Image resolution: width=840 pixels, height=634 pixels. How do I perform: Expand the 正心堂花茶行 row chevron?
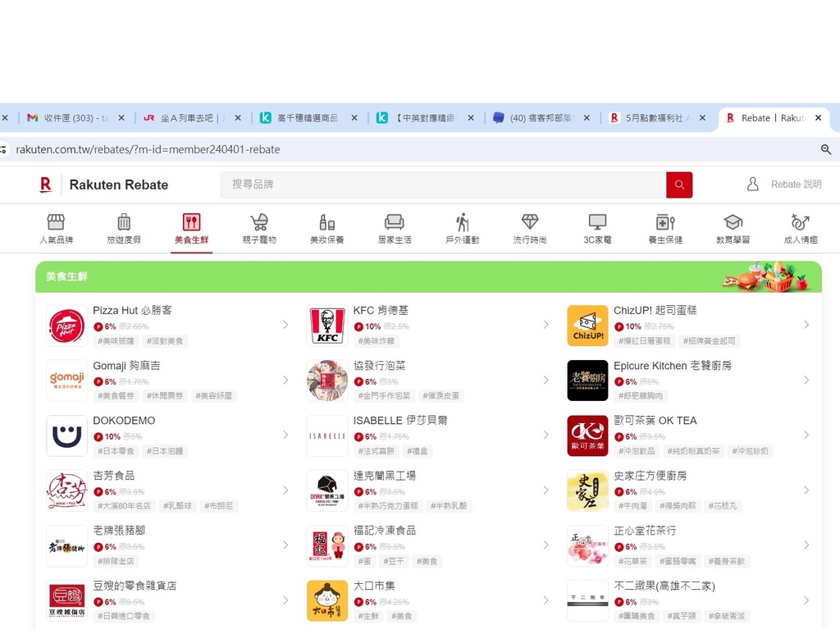coord(806,545)
